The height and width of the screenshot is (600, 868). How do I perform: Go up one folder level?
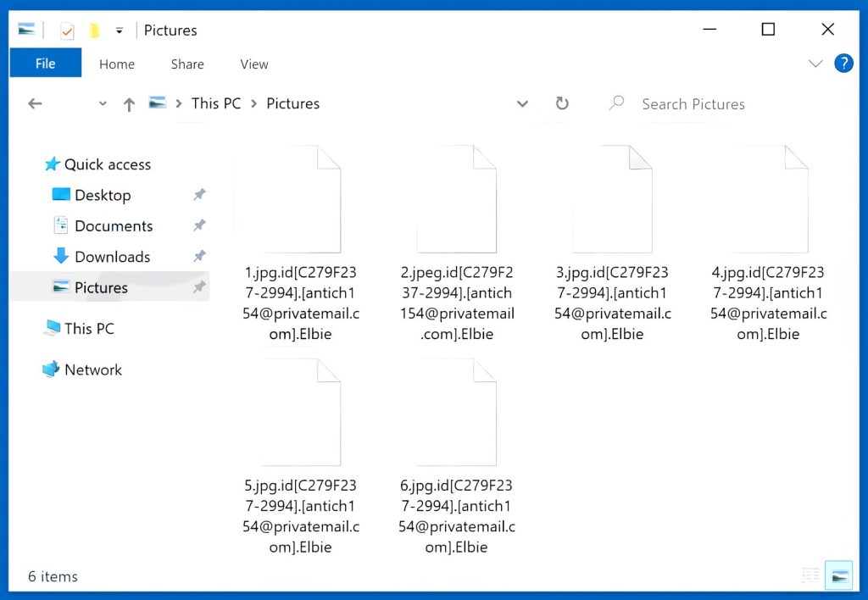(x=129, y=104)
